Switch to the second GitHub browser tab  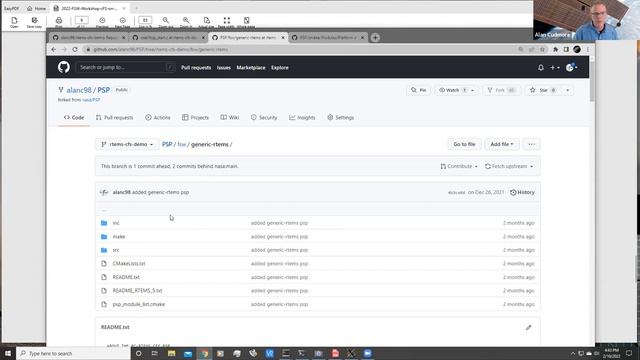point(168,38)
